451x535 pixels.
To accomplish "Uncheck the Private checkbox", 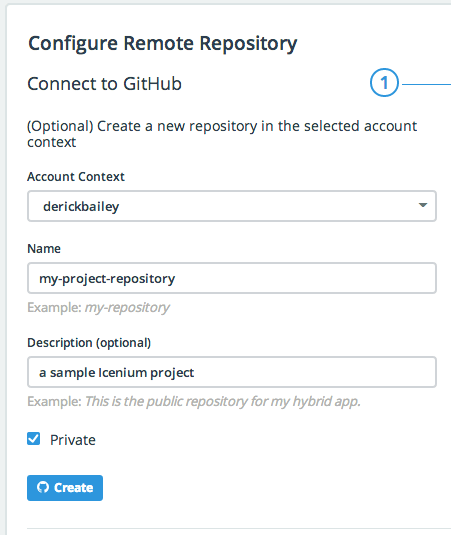I will click(x=33, y=439).
